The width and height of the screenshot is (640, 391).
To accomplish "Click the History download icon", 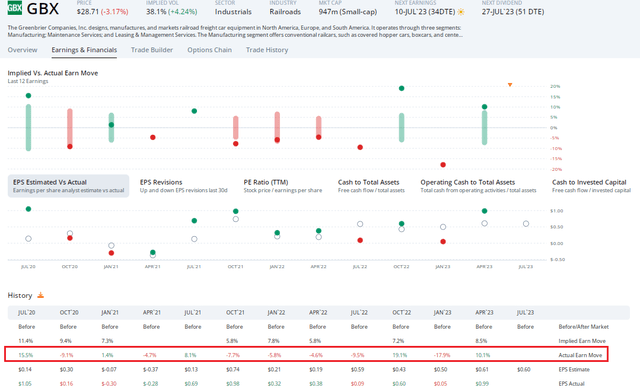I will tap(40, 295).
